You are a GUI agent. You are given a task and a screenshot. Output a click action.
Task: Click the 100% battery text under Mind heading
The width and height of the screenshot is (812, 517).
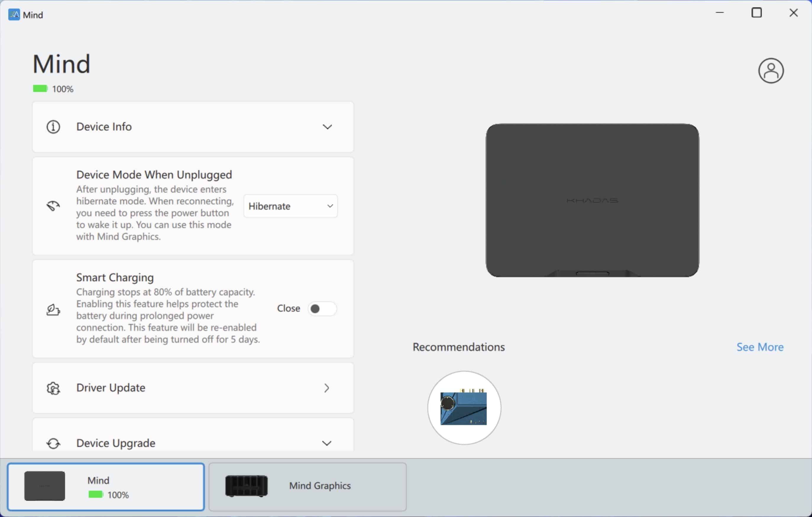coord(63,89)
